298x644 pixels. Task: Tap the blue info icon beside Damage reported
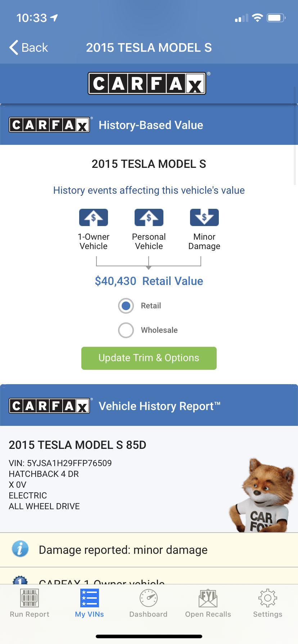(x=20, y=549)
